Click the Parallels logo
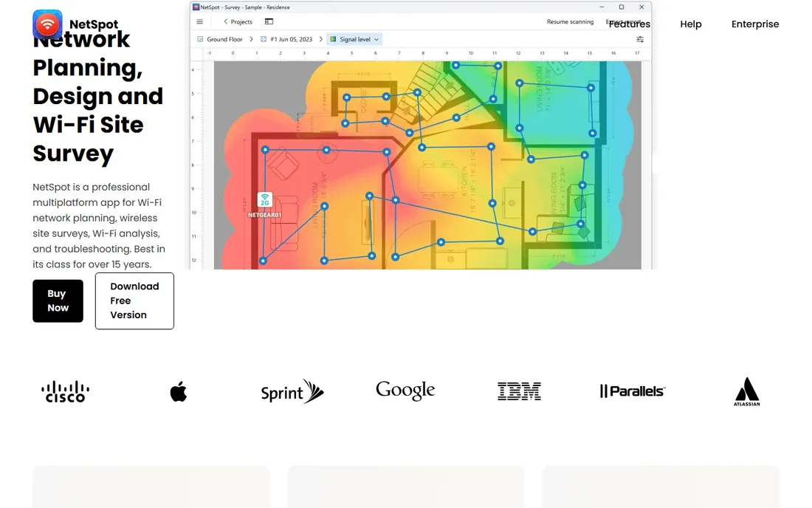The image size is (812, 508). pyautogui.click(x=633, y=391)
